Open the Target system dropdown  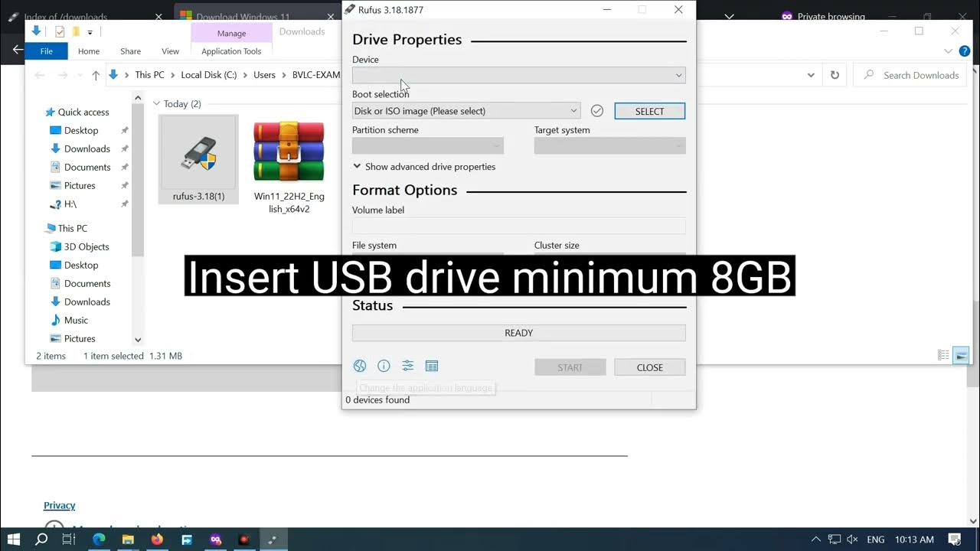609,145
